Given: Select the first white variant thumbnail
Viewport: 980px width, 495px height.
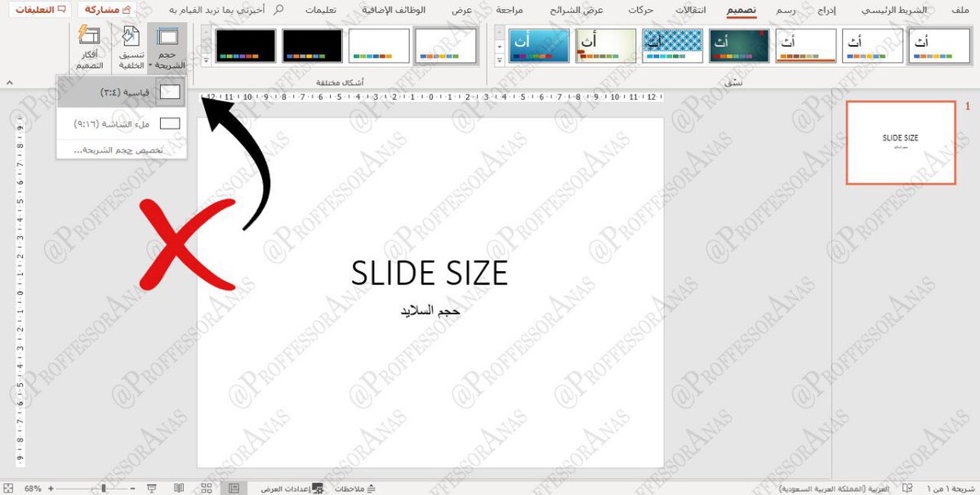Looking at the screenshot, I should click(445, 46).
